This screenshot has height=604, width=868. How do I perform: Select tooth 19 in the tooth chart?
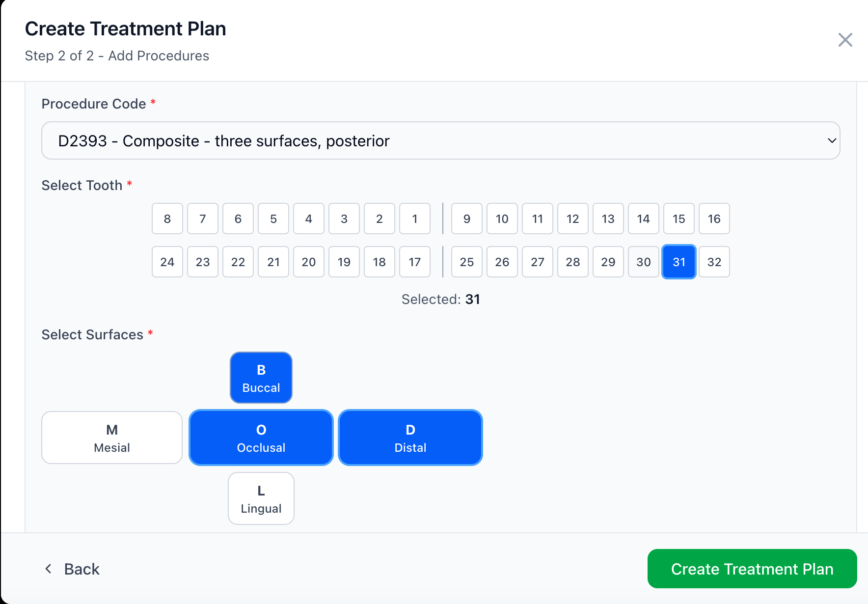[x=344, y=262]
